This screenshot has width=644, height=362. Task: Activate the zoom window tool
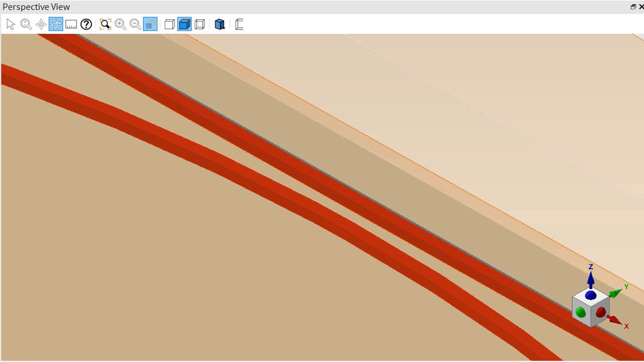click(104, 24)
